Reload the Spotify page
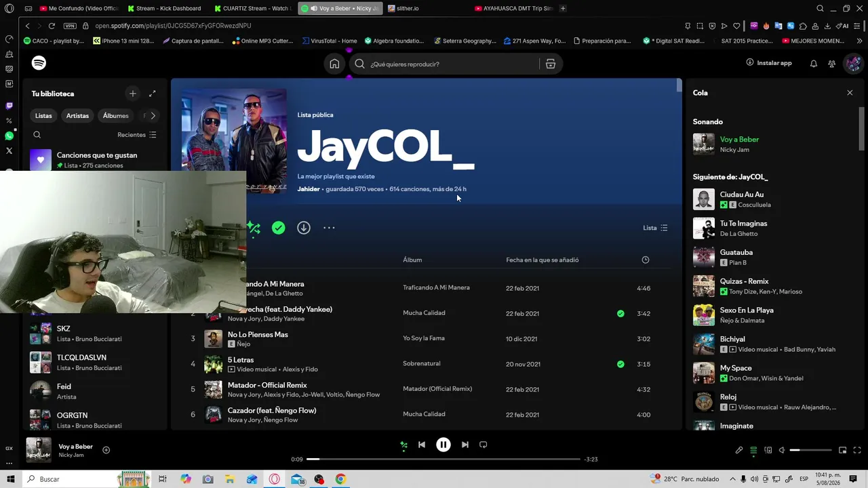Screen dimensions: 868x488 click(52, 26)
